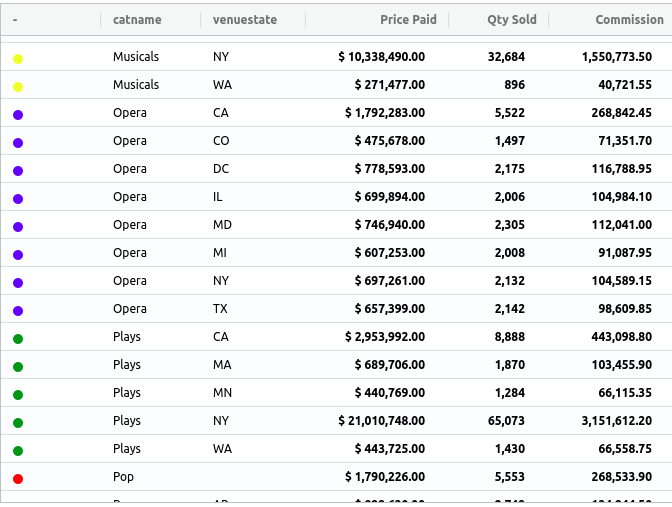Click the dash column header
Image resolution: width=672 pixels, height=507 pixels.
click(15, 20)
